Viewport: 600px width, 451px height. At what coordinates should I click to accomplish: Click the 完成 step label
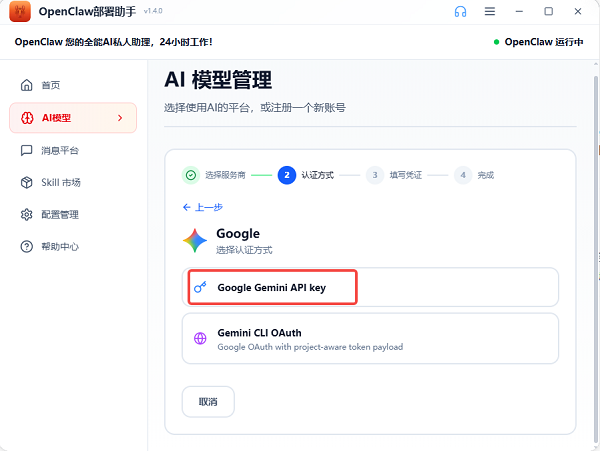[x=486, y=175]
